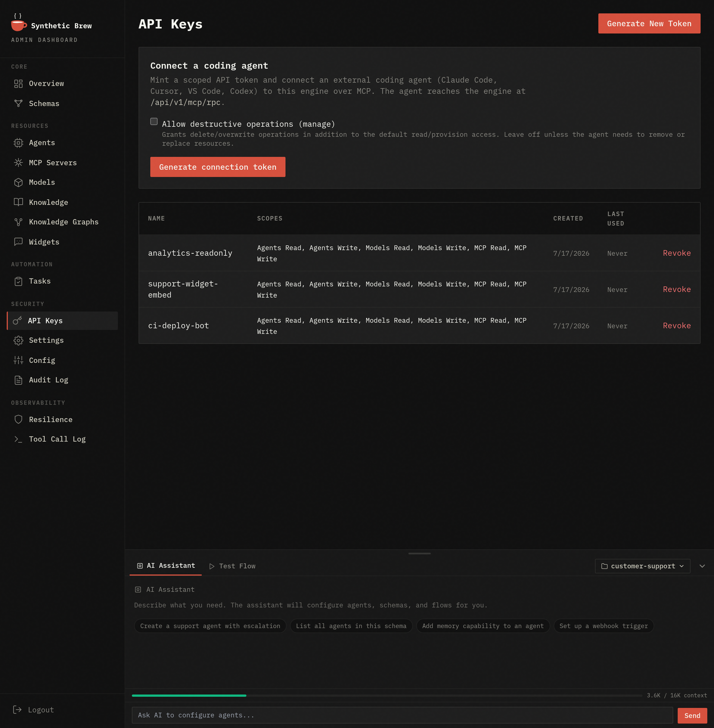Viewport: 714px width, 728px height.
Task: Choose 'List all agents in this schema' suggestion
Action: pos(351,626)
